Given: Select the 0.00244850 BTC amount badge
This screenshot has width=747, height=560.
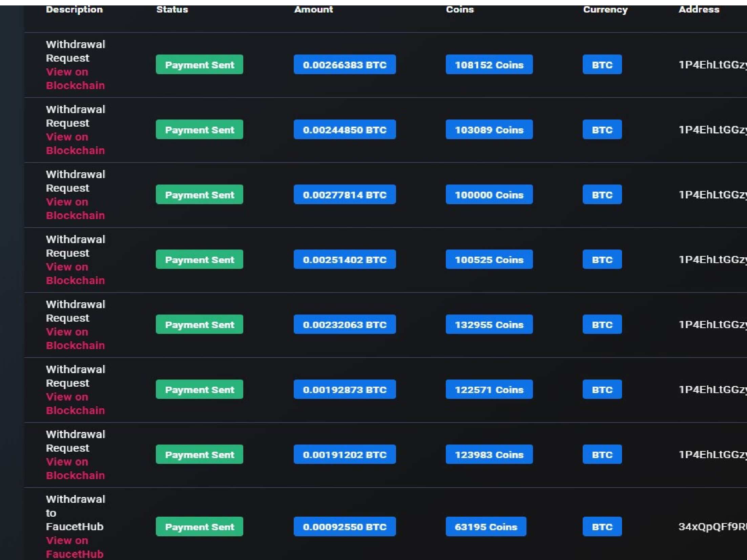Looking at the screenshot, I should click(x=345, y=129).
